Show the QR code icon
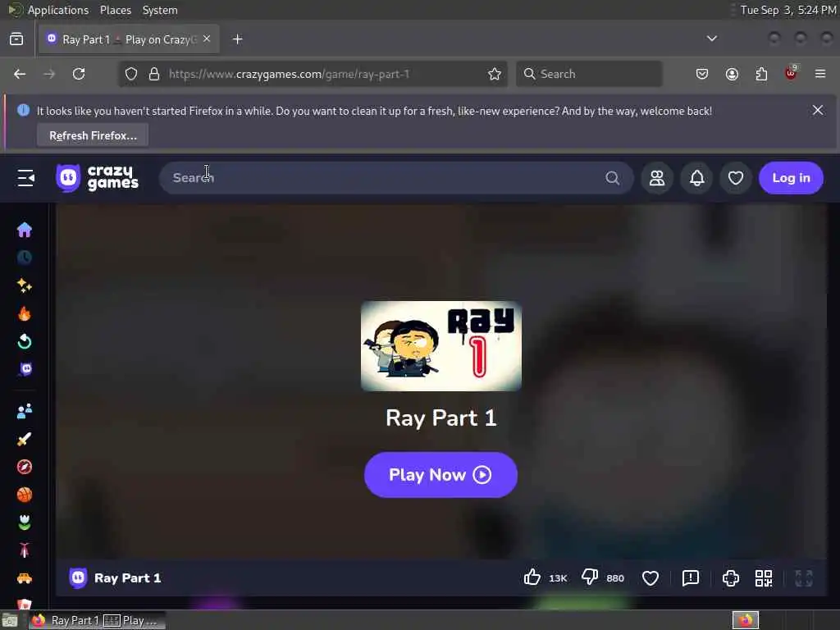840x630 pixels. click(764, 578)
